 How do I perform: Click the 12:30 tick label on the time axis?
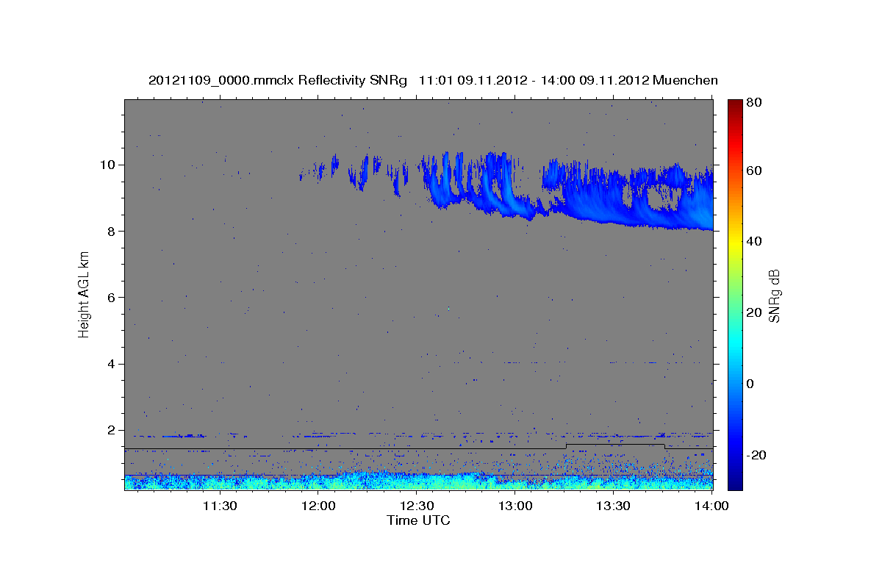click(417, 506)
